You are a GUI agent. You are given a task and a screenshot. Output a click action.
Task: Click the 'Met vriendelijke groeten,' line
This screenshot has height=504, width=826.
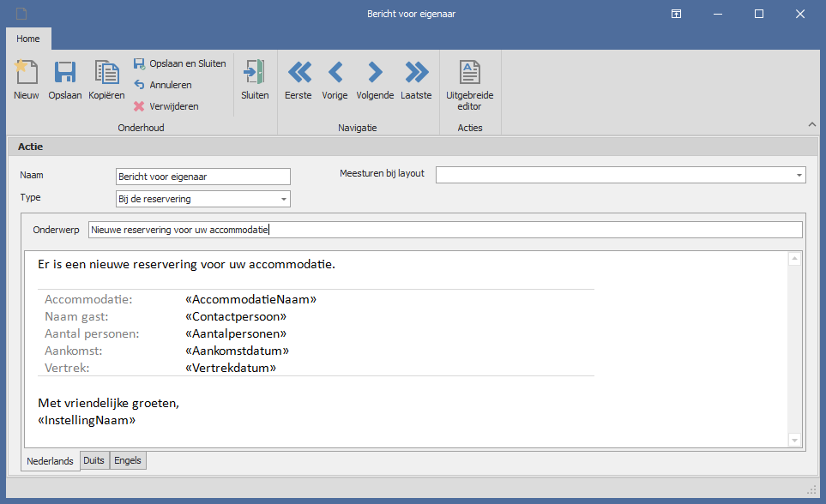coord(109,403)
